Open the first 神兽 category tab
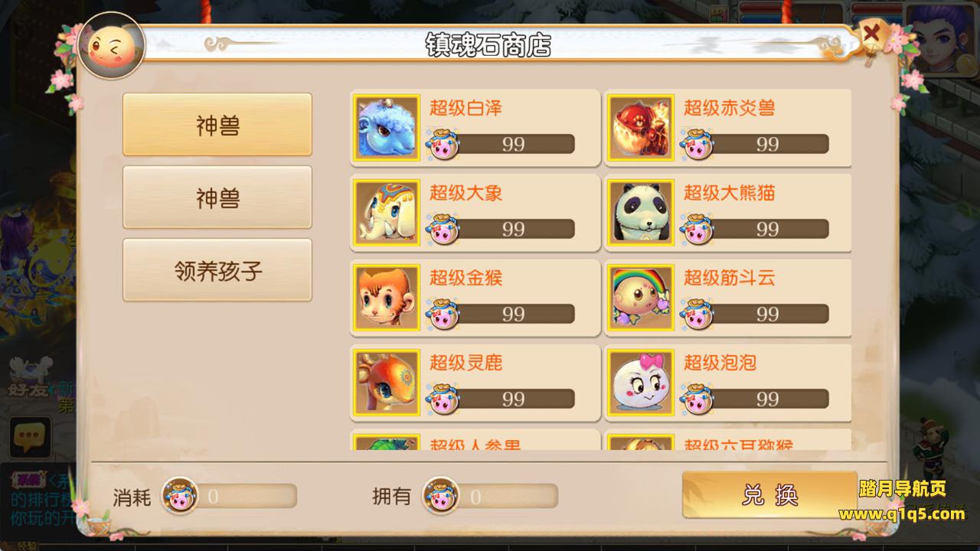Image resolution: width=980 pixels, height=551 pixels. (217, 125)
